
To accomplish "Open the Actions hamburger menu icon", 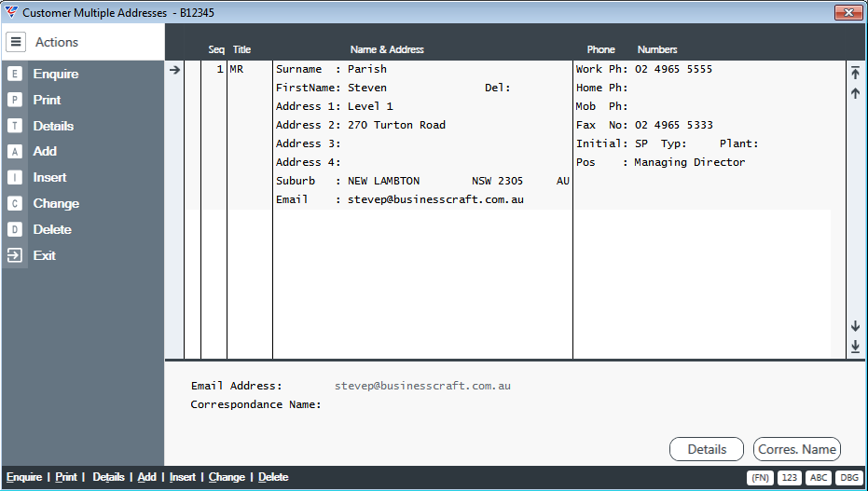I will point(16,42).
